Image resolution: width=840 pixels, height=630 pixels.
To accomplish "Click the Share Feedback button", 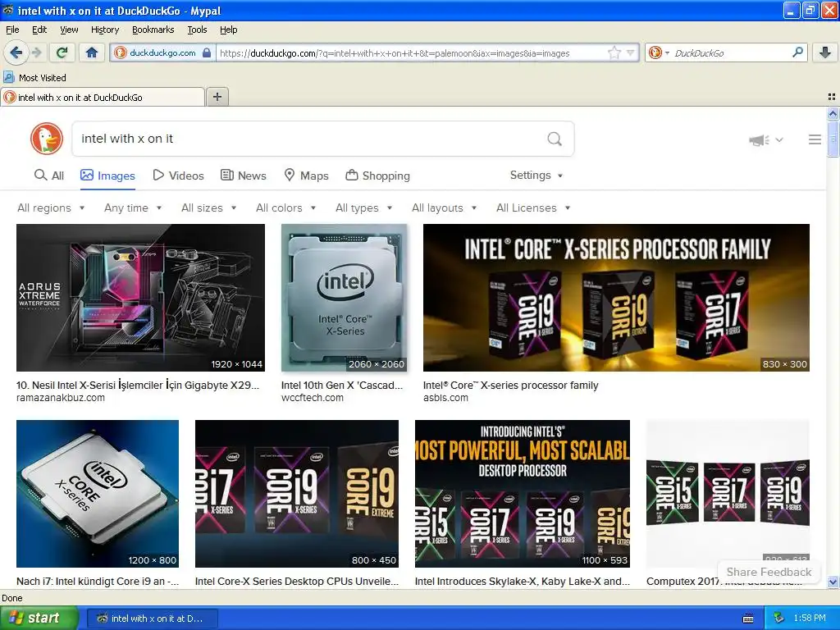I will [769, 572].
